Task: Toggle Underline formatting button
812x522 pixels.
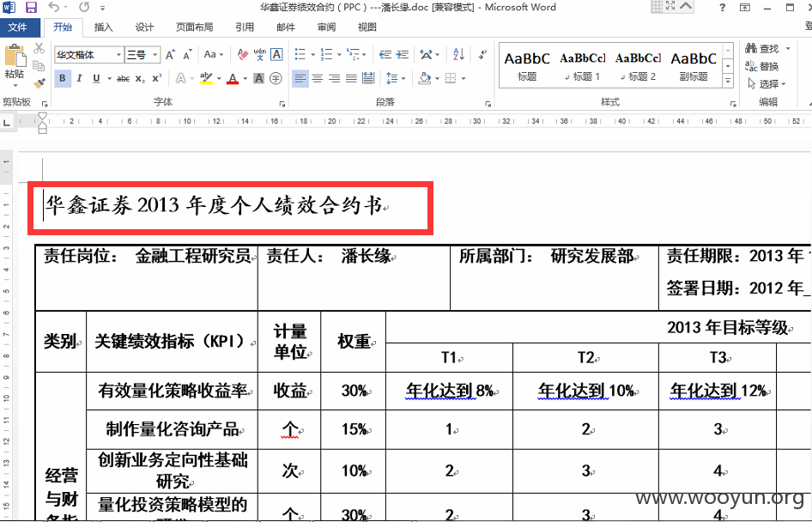Action: (96, 78)
